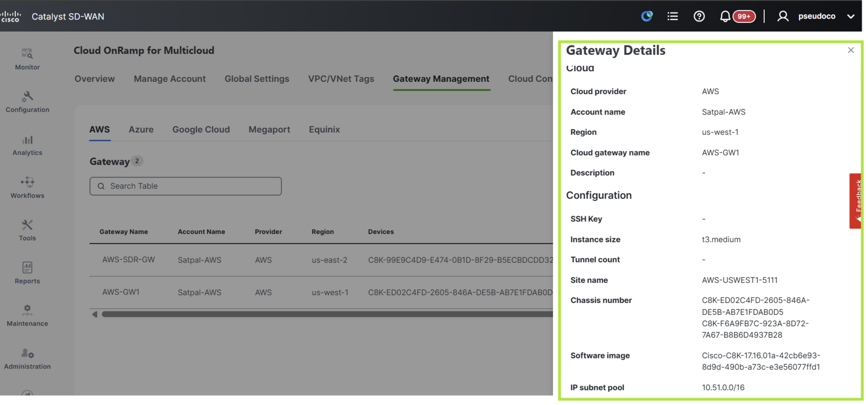Click the 10.51.0.0/16 IP subnet pool value
Viewport: 868px width, 405px height.
723,387
